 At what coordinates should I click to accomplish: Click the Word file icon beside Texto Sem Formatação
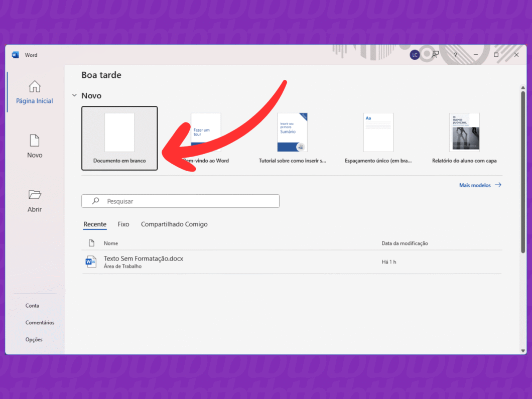90,261
